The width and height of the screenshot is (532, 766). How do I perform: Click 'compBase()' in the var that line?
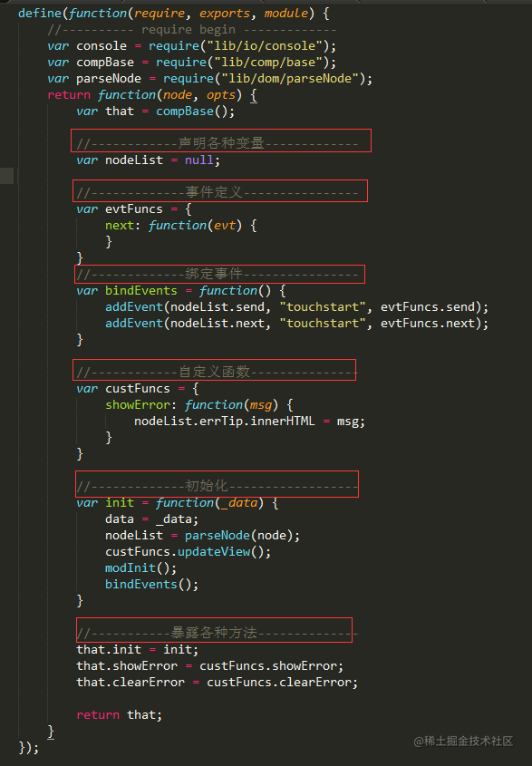[x=191, y=112]
